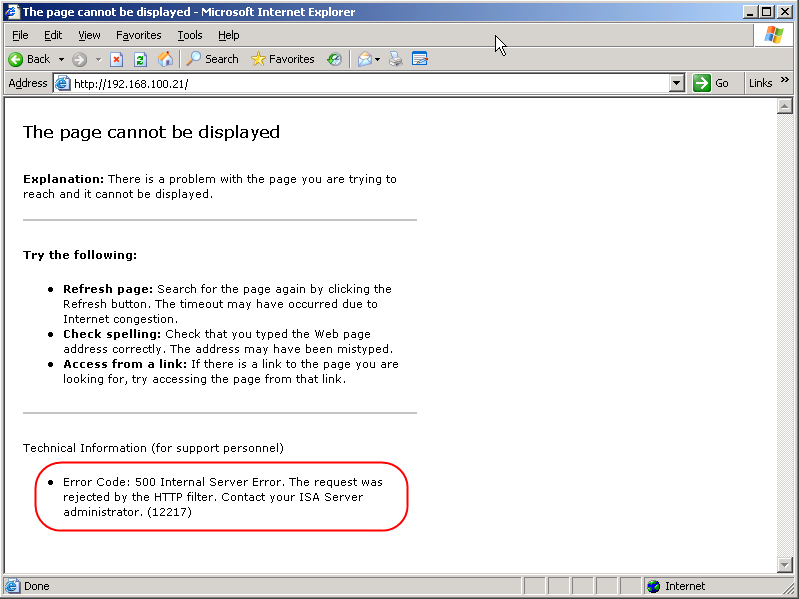Expand the Address bar dropdown list

676,83
